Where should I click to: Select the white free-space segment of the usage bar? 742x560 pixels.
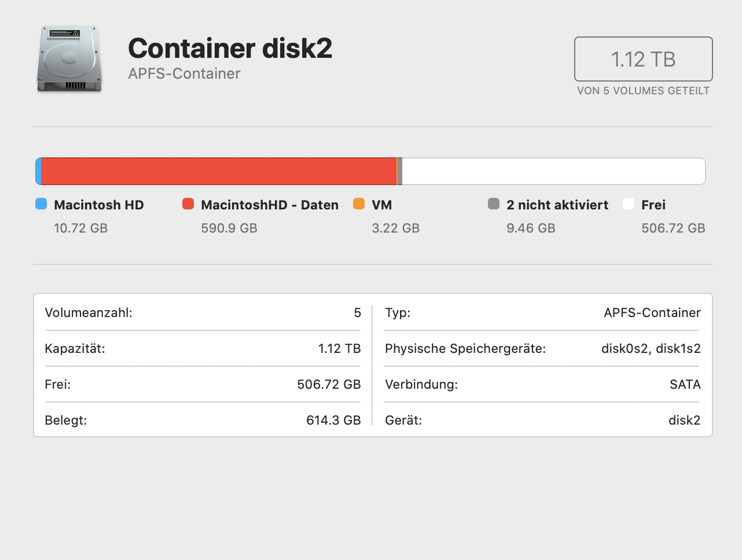coord(553,171)
